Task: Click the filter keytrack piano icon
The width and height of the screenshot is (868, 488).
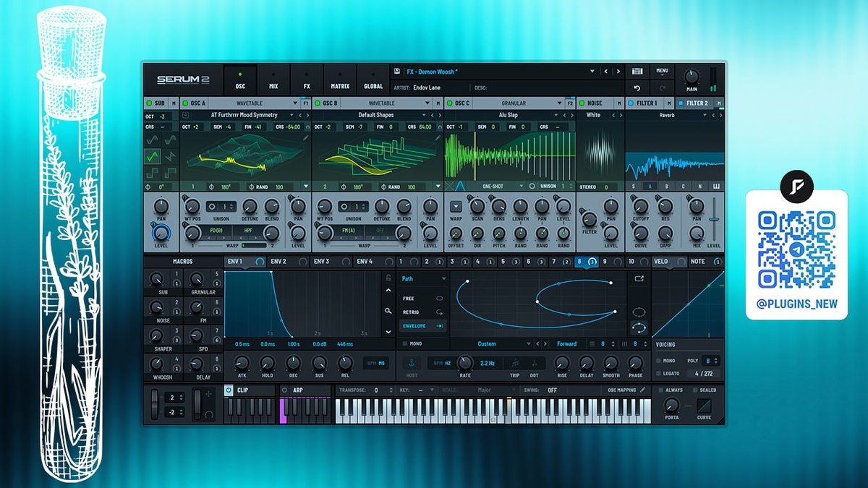Action: tap(715, 186)
